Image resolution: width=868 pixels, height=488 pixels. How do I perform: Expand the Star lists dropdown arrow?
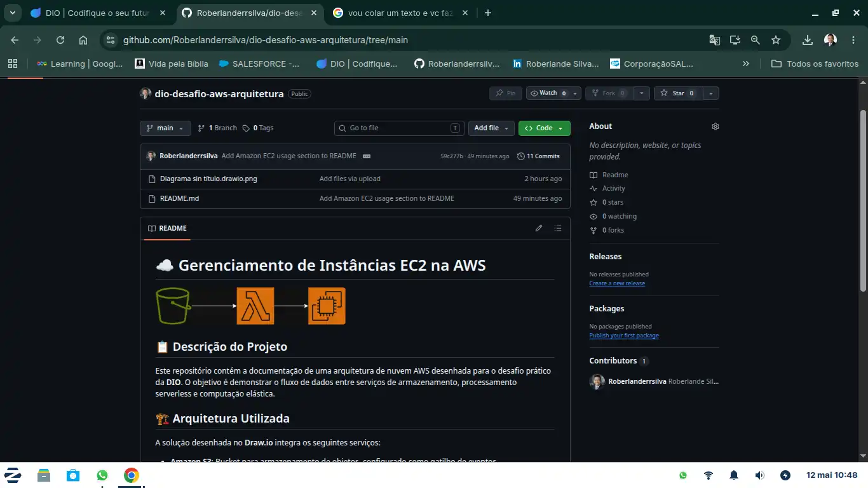(x=711, y=93)
